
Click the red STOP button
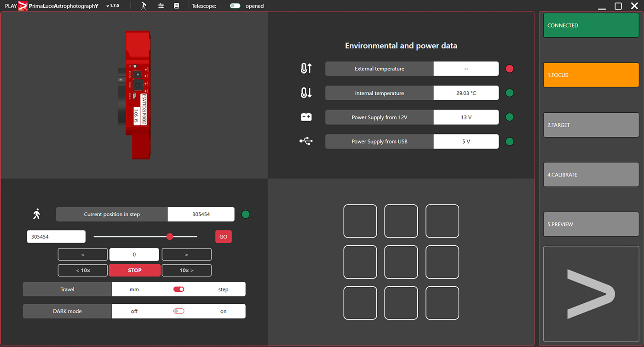pos(135,270)
